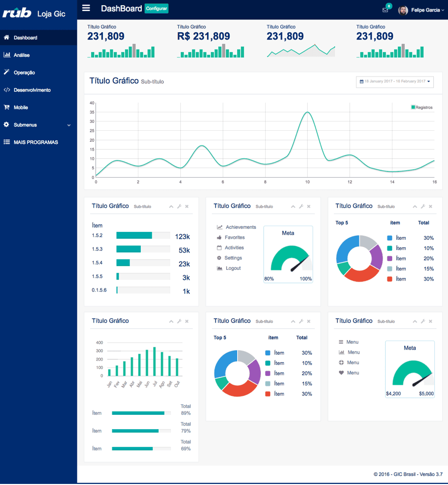Viewport: 448px width, 485px height.
Task: Toggle the hamburger menu in the top bar
Action: (86, 8)
